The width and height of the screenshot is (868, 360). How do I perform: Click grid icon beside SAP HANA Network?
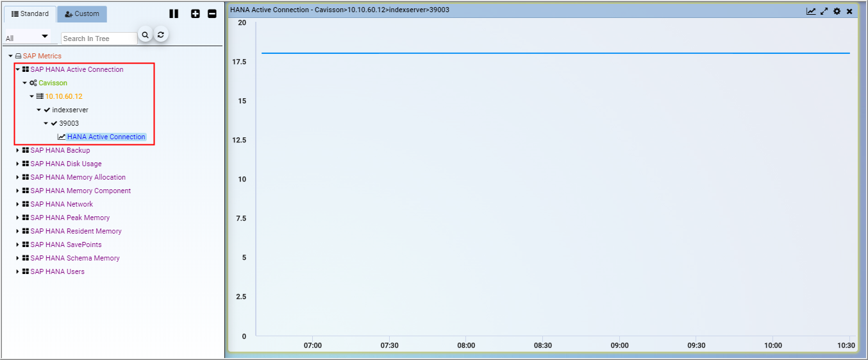pyautogui.click(x=26, y=204)
